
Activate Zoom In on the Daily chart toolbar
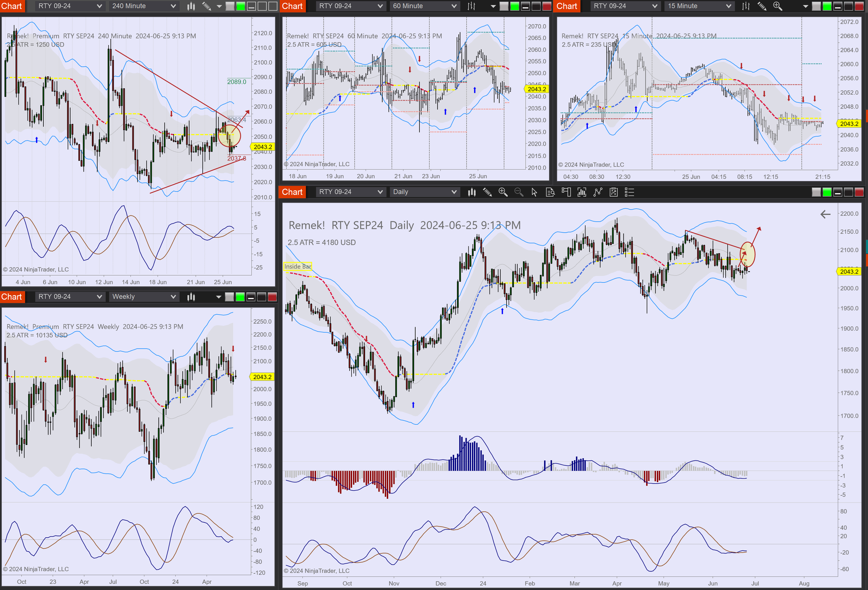(503, 192)
